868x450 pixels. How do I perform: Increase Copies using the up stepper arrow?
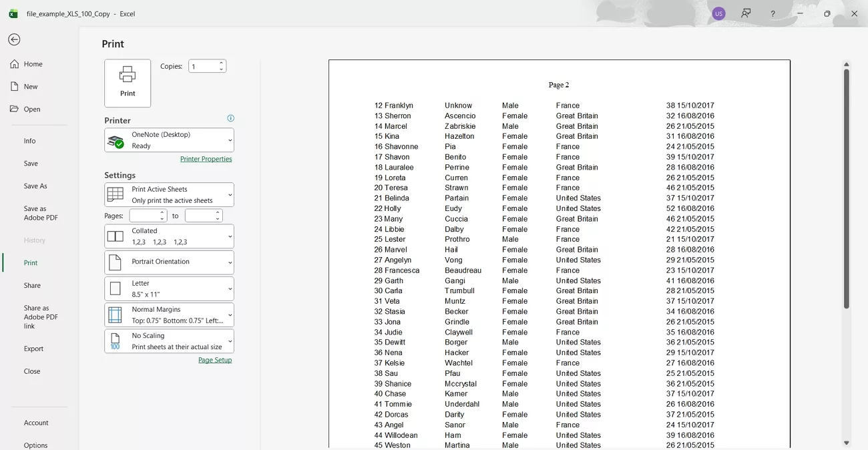(x=221, y=63)
